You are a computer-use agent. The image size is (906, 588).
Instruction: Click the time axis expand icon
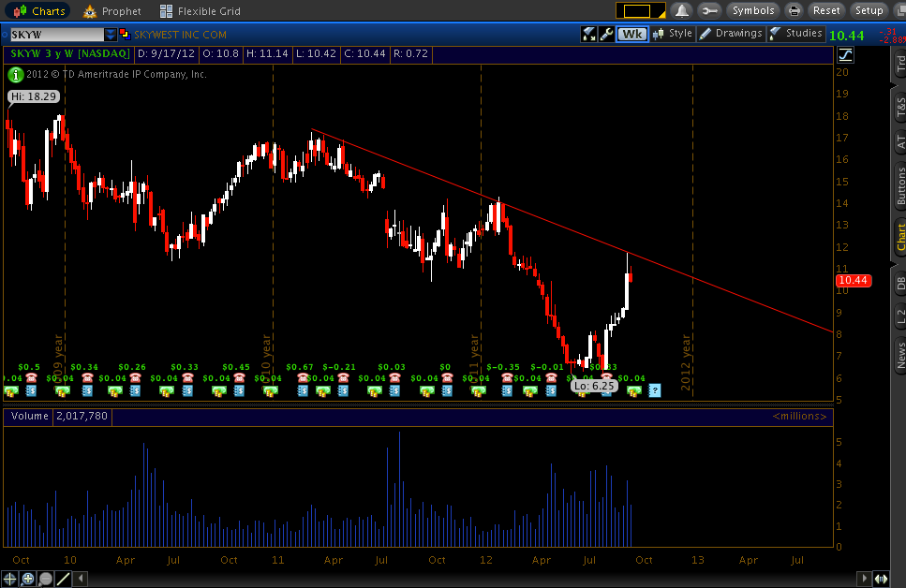(x=881, y=579)
